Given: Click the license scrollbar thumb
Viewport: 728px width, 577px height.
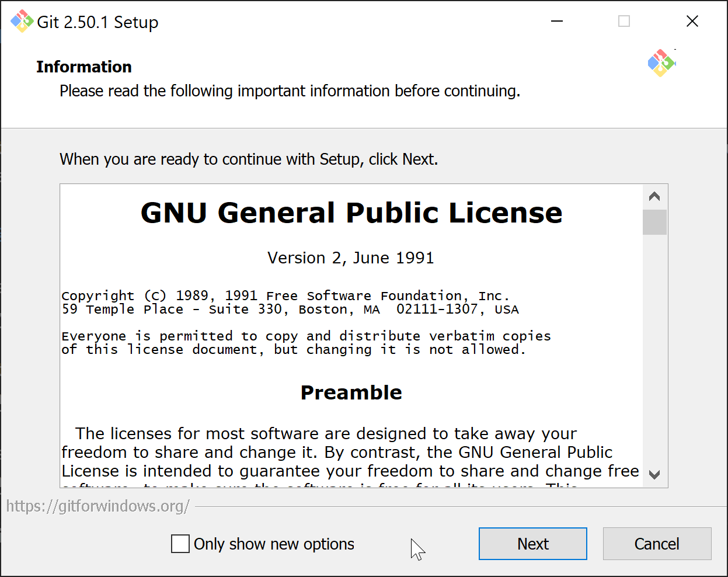Looking at the screenshot, I should 654,222.
